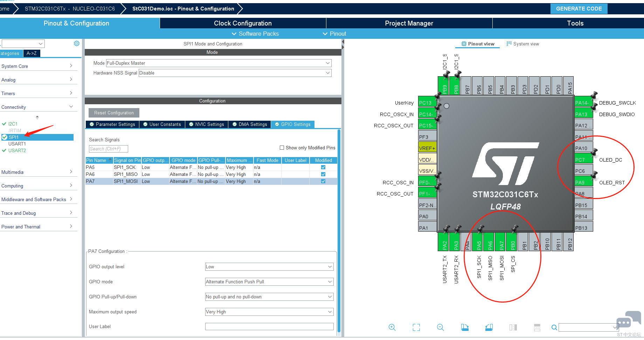
Task: Open the Pinout dropdown menu
Action: (x=334, y=34)
